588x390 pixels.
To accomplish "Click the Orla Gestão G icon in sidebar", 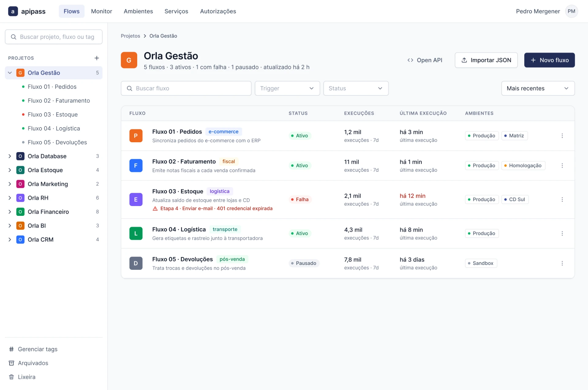I will 20,73.
